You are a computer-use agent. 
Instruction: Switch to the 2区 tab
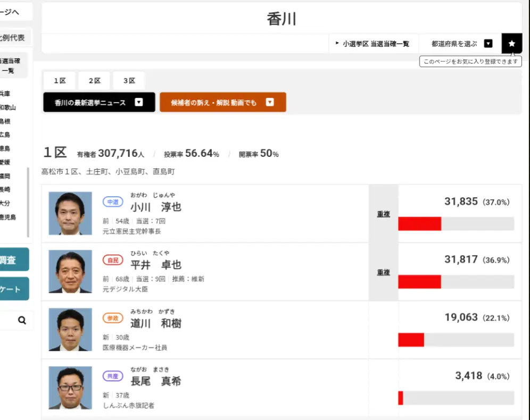click(x=95, y=81)
